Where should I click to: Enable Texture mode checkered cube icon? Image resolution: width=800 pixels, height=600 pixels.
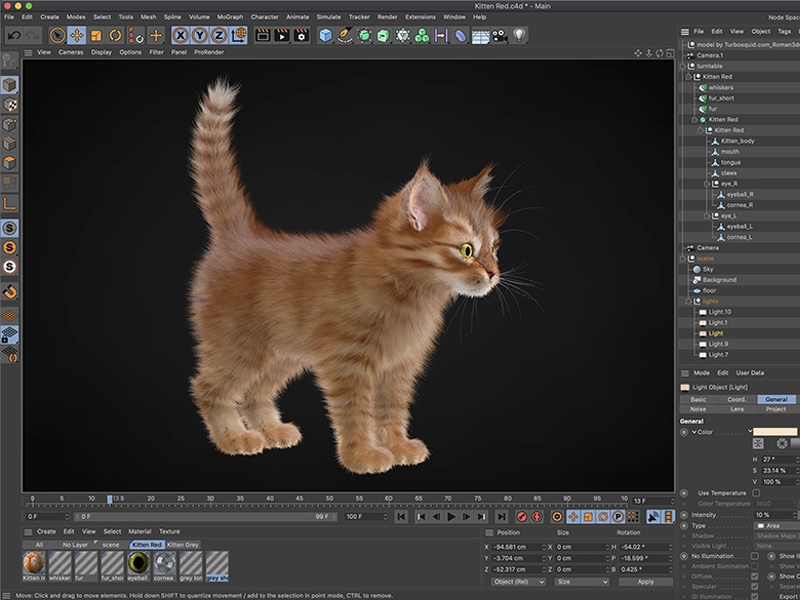(10, 105)
